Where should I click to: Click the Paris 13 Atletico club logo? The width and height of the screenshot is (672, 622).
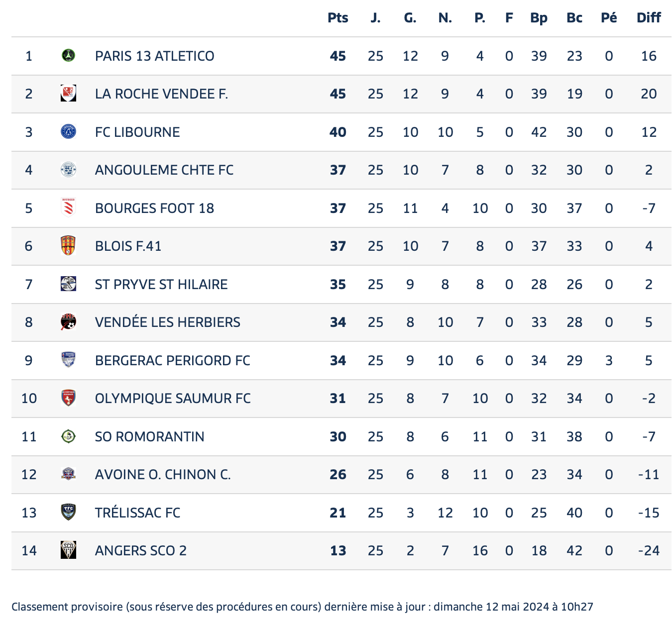pos(68,55)
